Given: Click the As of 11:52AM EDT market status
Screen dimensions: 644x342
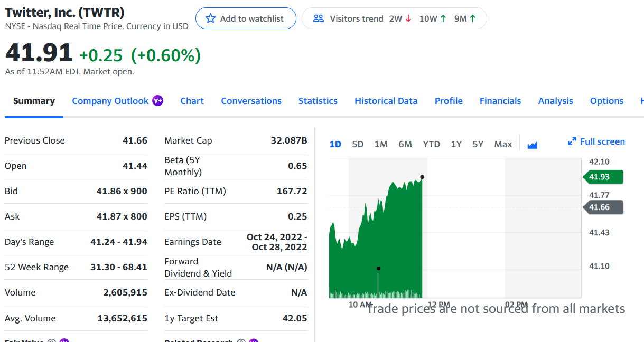Looking at the screenshot, I should (69, 72).
